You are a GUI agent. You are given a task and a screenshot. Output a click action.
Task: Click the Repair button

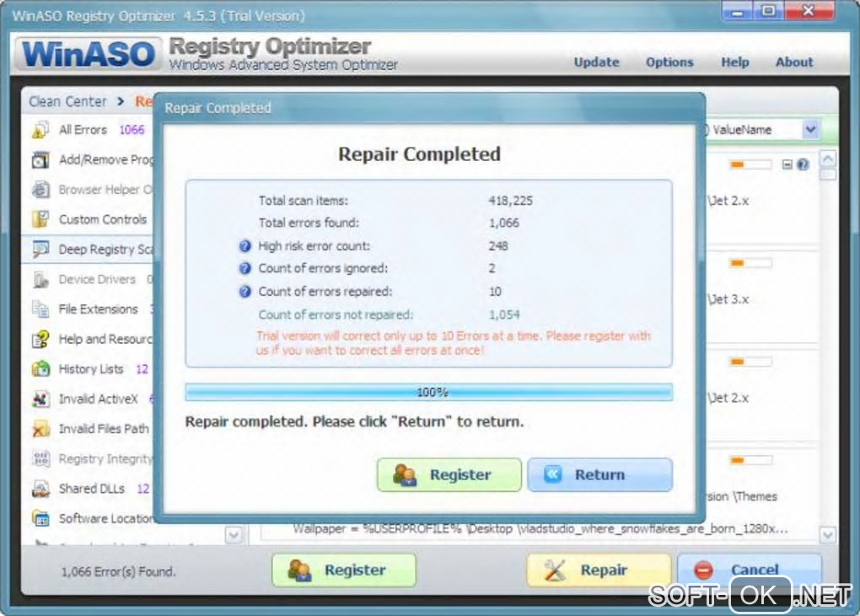pyautogui.click(x=599, y=570)
